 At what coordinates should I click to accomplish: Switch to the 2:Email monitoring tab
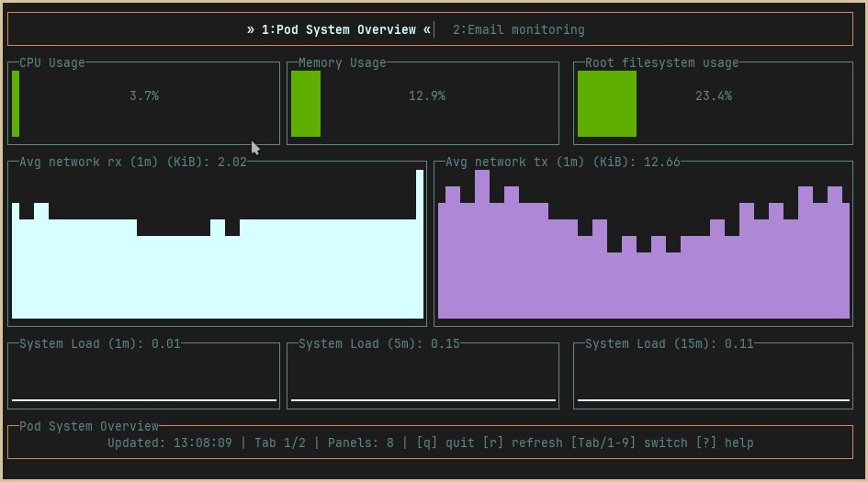[518, 29]
